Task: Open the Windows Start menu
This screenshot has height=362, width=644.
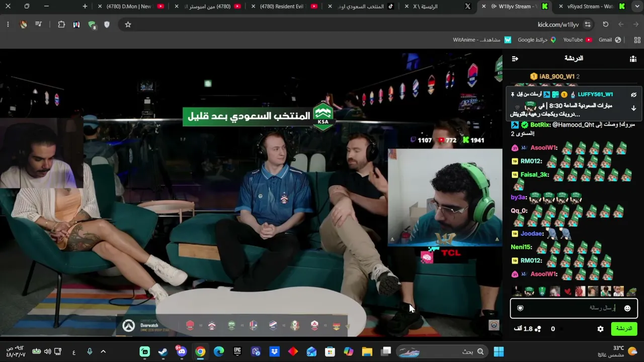Action: tap(499, 351)
